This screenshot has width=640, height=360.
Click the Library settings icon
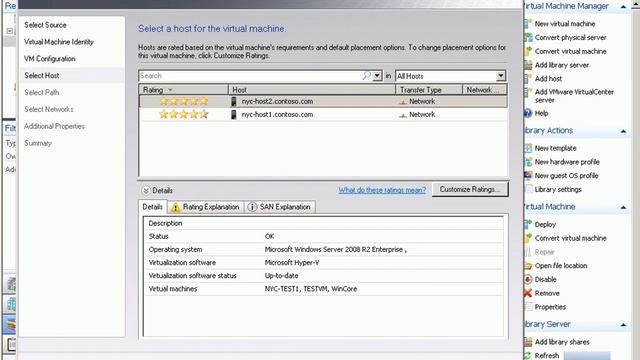click(x=528, y=189)
